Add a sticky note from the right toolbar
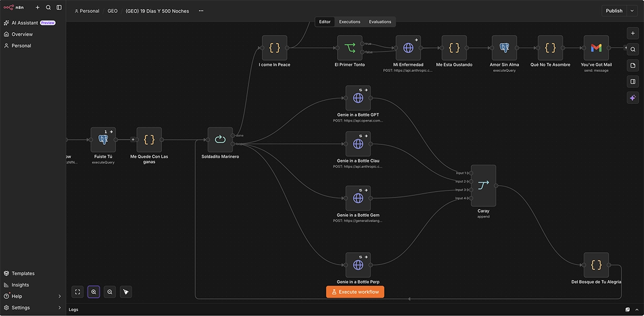This screenshot has width=644, height=316. point(633,65)
